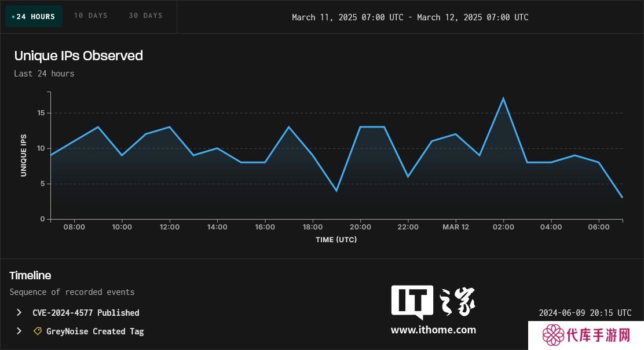Viewport: 644px width, 350px height.
Task: Click the tag icon beside GreyNoise Created Tag
Action: (38, 331)
